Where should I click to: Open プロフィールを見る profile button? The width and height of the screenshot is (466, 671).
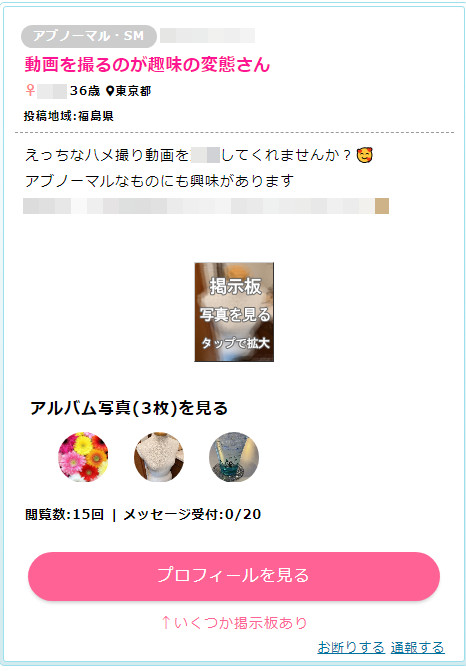(234, 576)
